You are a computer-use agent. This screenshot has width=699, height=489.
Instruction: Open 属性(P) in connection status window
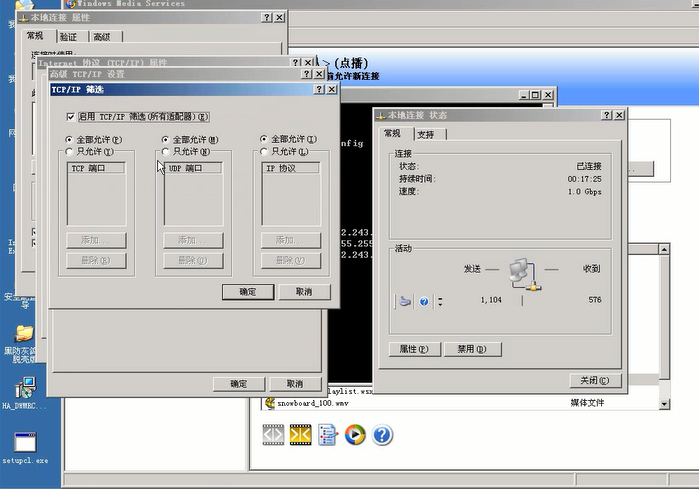(414, 349)
